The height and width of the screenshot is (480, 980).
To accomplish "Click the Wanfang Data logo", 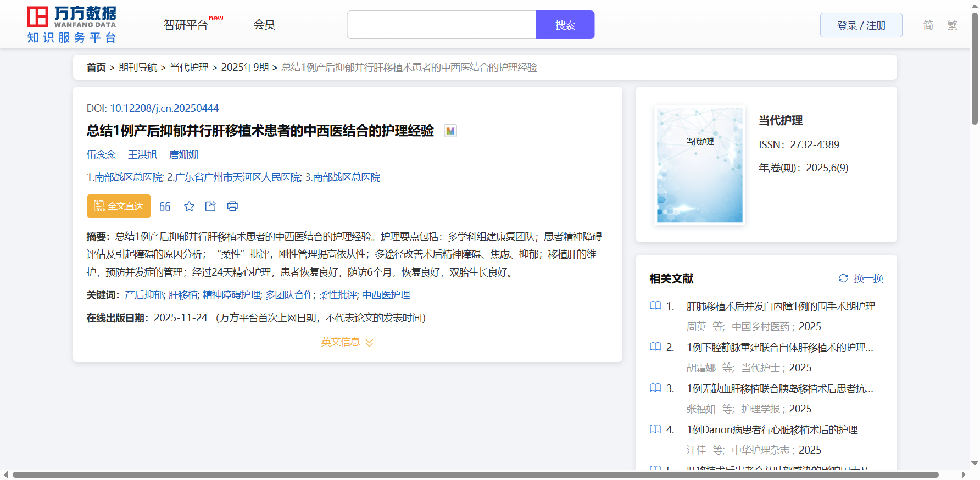I will (72, 25).
